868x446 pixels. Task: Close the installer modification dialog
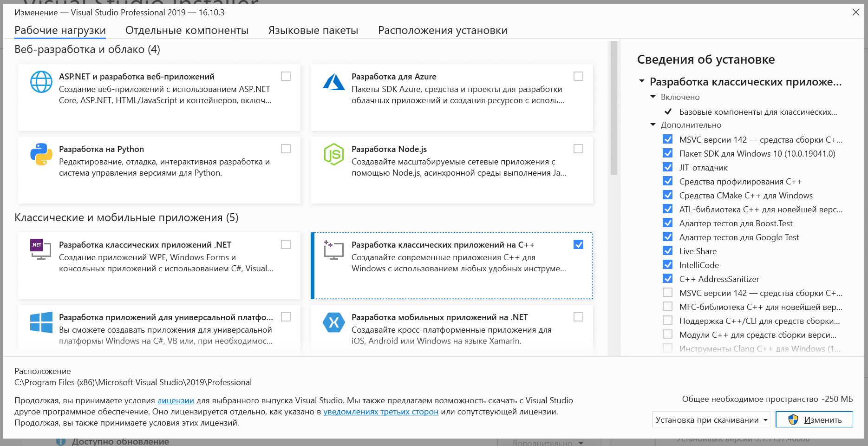tap(855, 12)
